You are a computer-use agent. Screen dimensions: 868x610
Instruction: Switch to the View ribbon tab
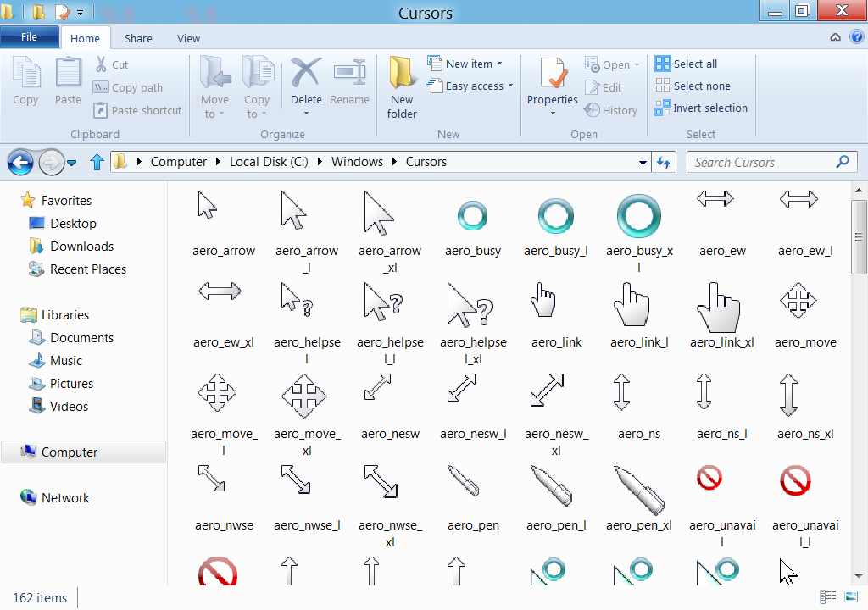pyautogui.click(x=189, y=38)
